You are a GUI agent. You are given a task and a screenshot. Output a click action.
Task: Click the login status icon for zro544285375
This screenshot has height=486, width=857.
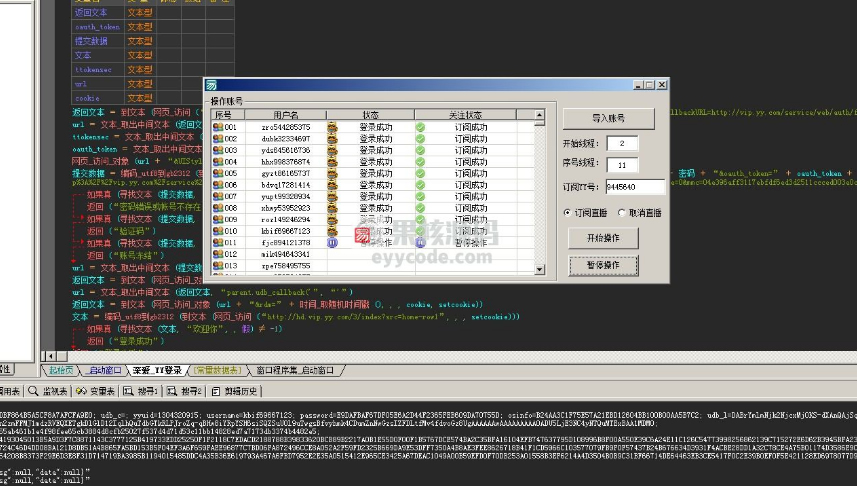(332, 127)
